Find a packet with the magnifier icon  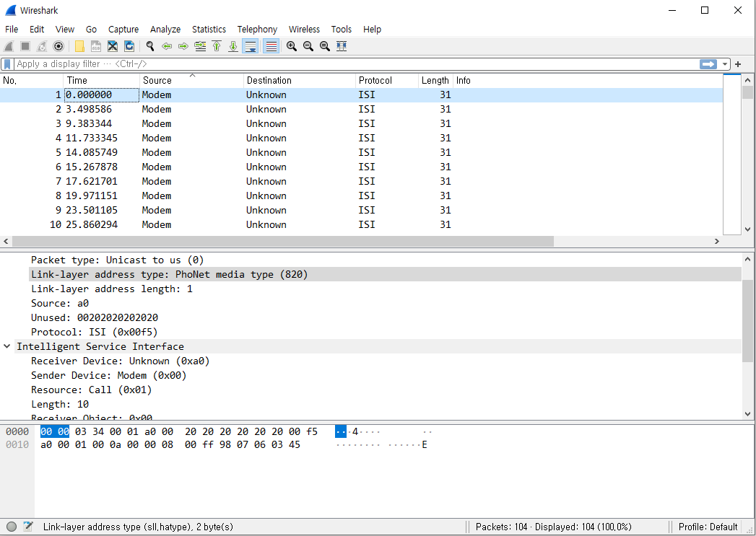pos(150,46)
